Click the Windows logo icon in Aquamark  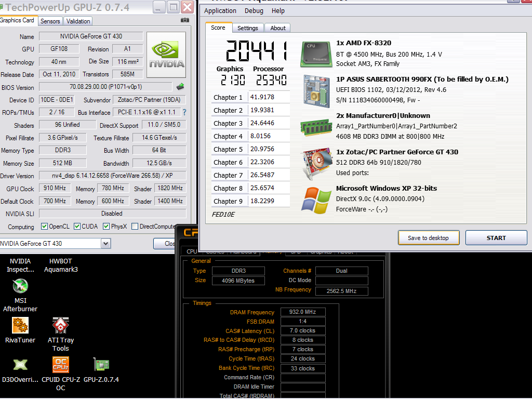point(316,200)
